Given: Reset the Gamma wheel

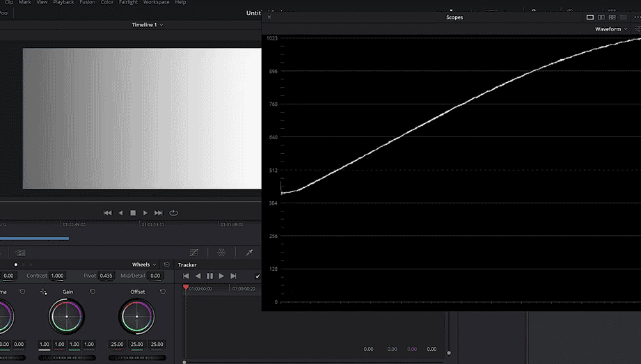Looking at the screenshot, I should click(x=22, y=292).
